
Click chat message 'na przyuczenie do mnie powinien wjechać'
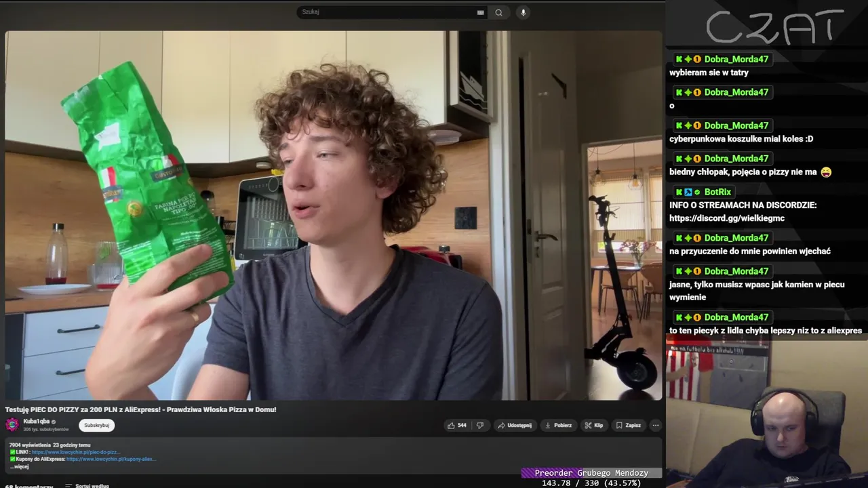click(x=750, y=251)
